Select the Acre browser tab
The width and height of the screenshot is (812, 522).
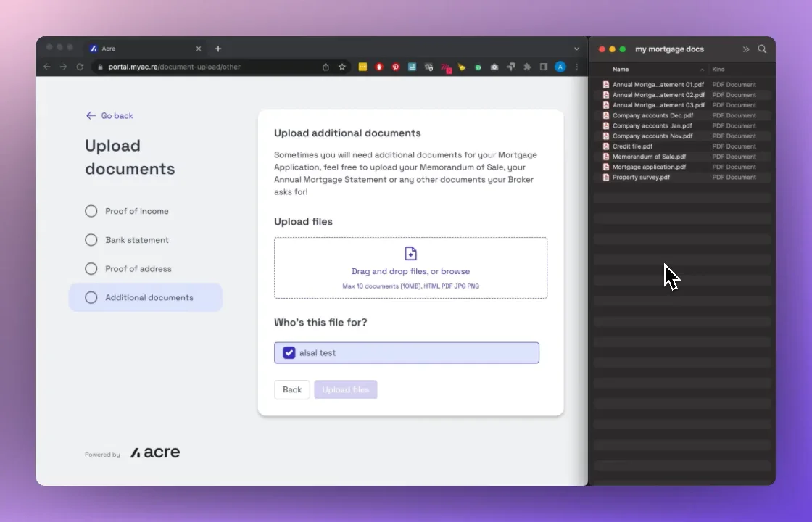pyautogui.click(x=146, y=49)
